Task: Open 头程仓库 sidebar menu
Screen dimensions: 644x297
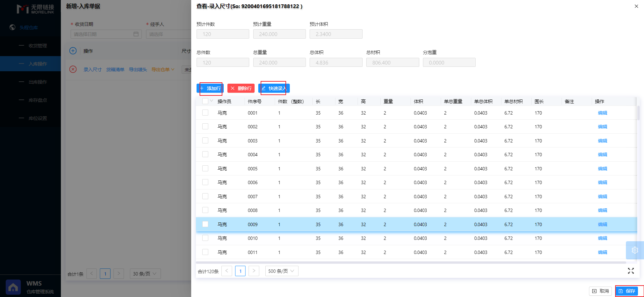Action: [x=29, y=28]
